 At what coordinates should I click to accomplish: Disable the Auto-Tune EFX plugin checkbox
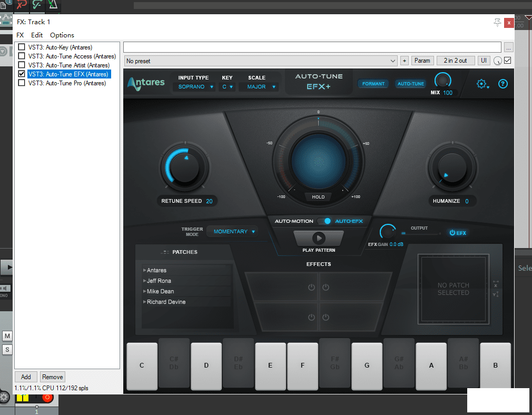pos(22,74)
